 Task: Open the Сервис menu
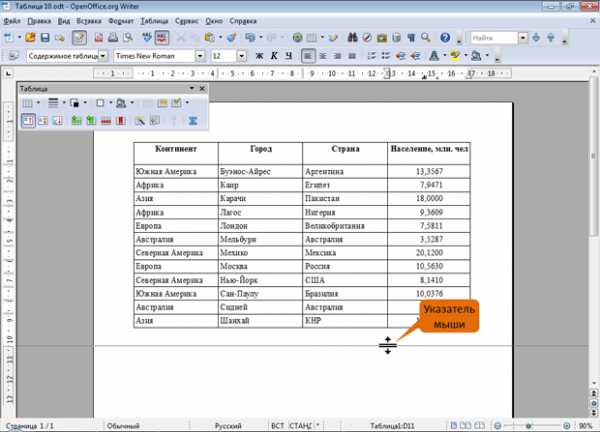coord(187,21)
